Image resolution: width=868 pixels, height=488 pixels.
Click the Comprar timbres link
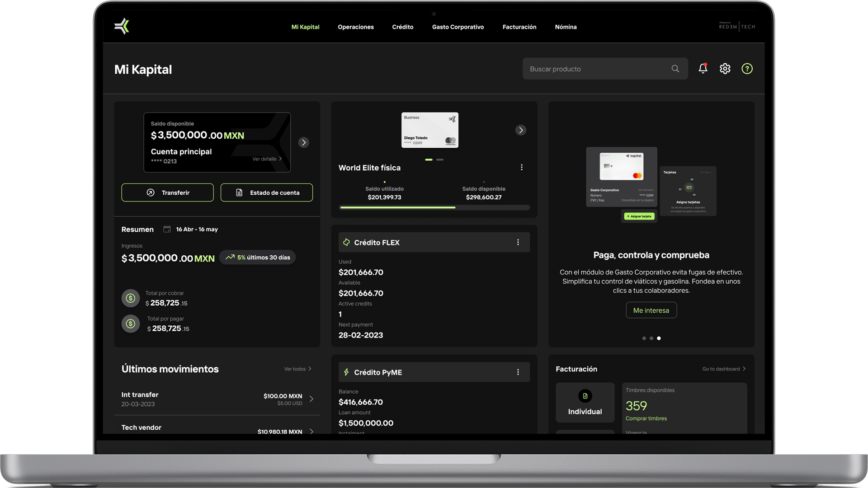[x=646, y=418]
